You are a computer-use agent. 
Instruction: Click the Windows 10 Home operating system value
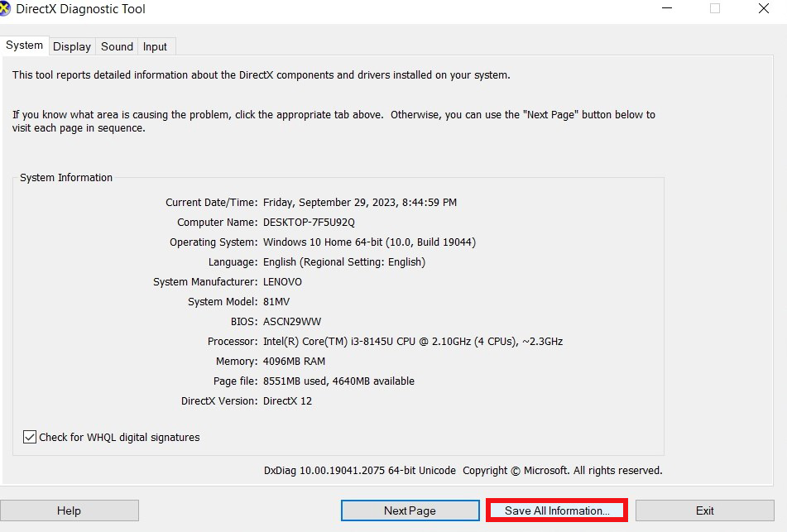point(369,242)
